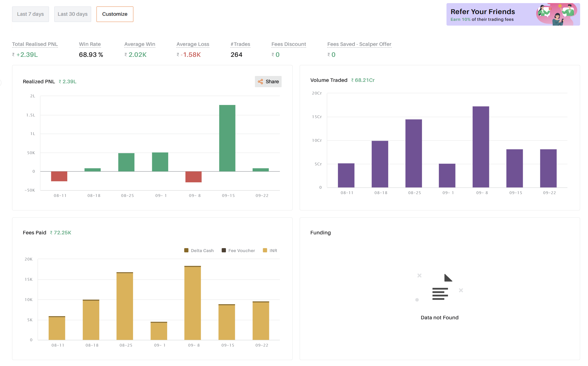Click the Total Realised PNL label
The height and width of the screenshot is (366, 588).
point(35,44)
